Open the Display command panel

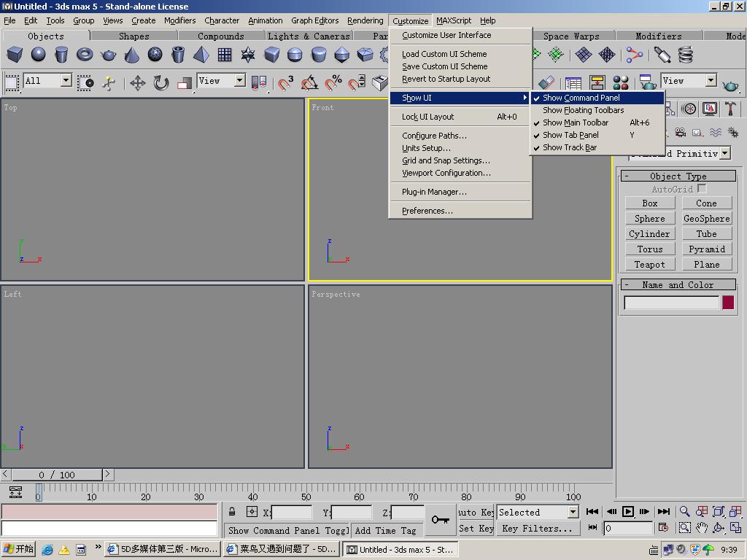(x=709, y=109)
